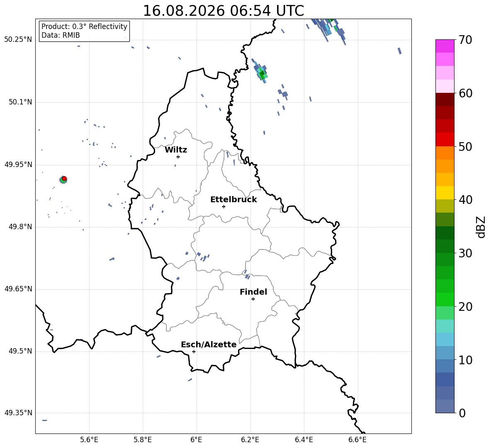The width and height of the screenshot is (491, 448).
Task: Select the Wiltz city label
Action: [176, 150]
